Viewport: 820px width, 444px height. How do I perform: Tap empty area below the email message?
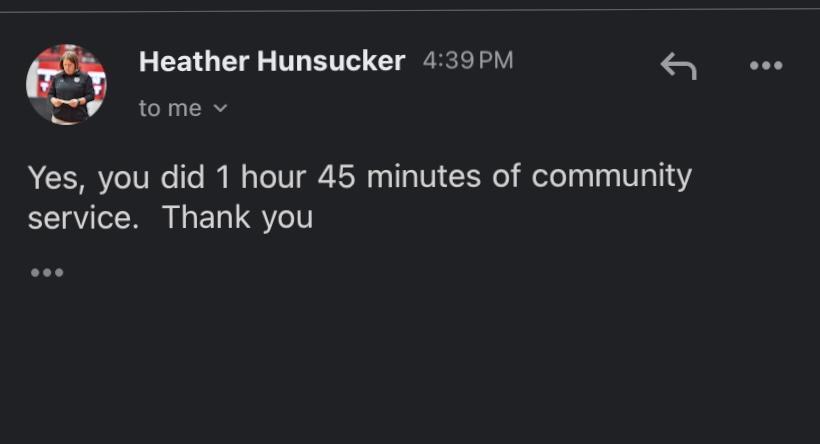pos(410,370)
